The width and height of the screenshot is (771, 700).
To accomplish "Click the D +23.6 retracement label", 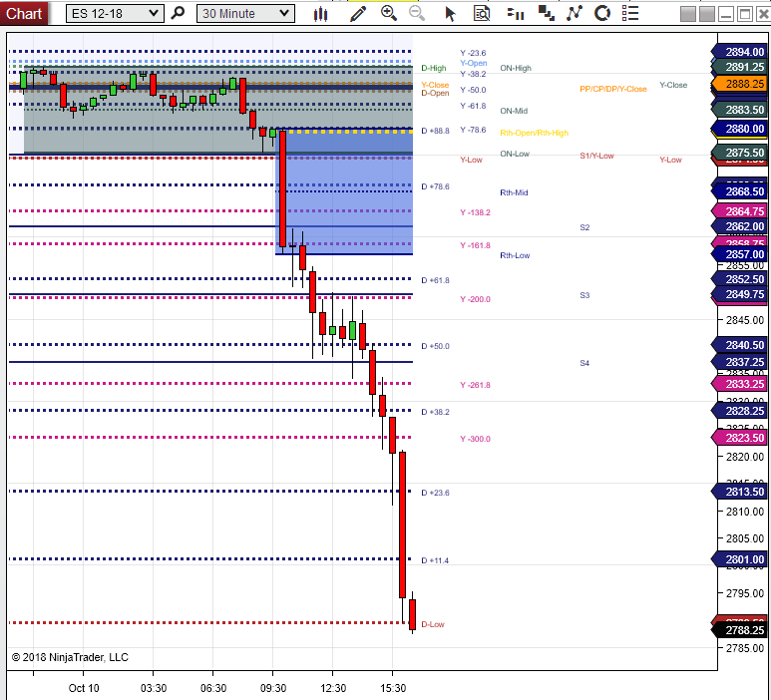I will pyautogui.click(x=435, y=493).
